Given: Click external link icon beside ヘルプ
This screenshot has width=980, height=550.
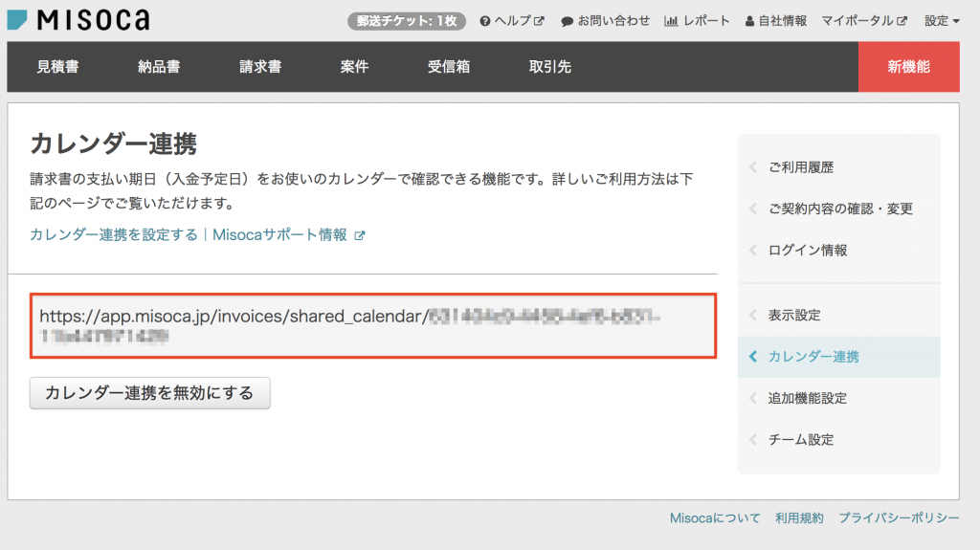Looking at the screenshot, I should coord(539,21).
